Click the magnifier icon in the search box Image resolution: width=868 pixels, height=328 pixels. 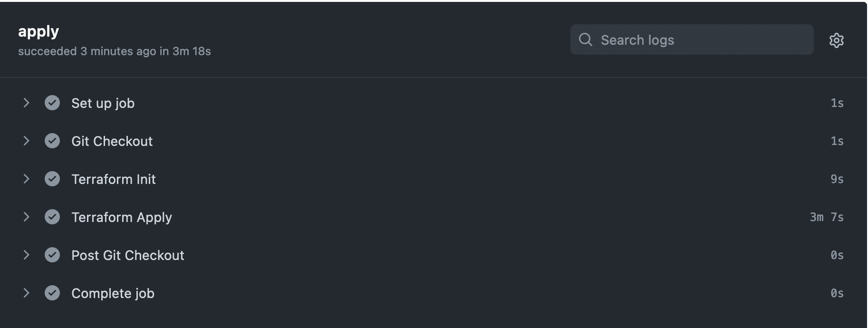586,39
